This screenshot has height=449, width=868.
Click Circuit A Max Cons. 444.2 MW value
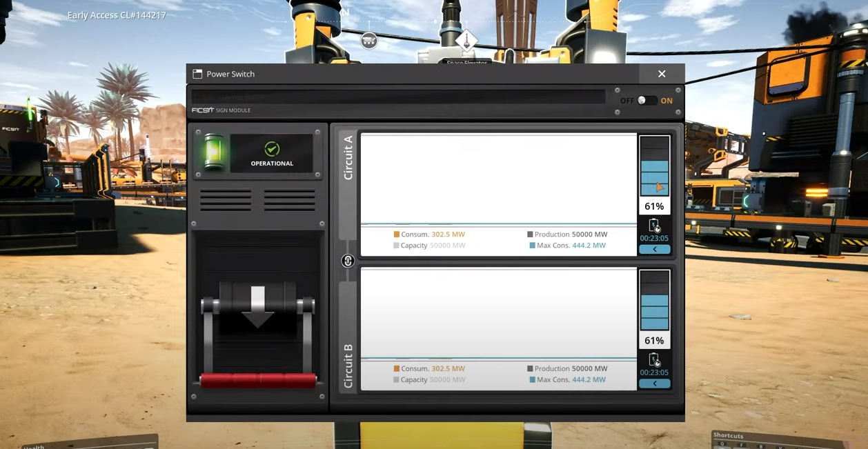[x=589, y=246]
